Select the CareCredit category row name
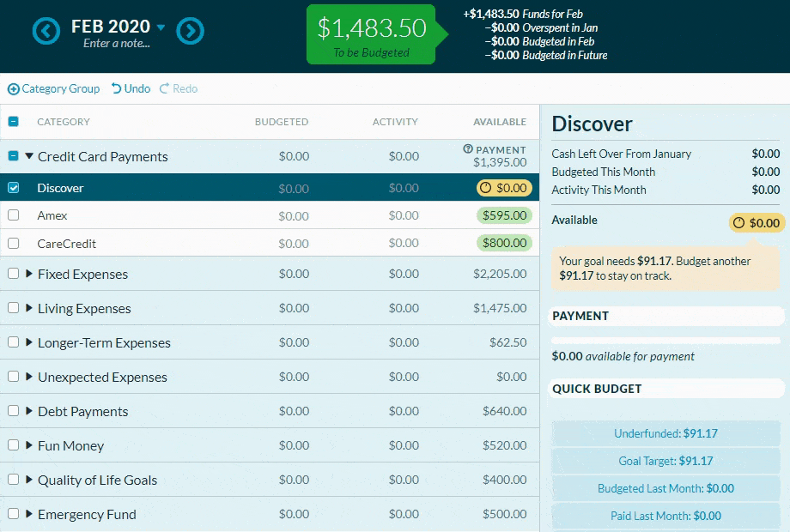Image resolution: width=790 pixels, height=532 pixels. point(66,244)
